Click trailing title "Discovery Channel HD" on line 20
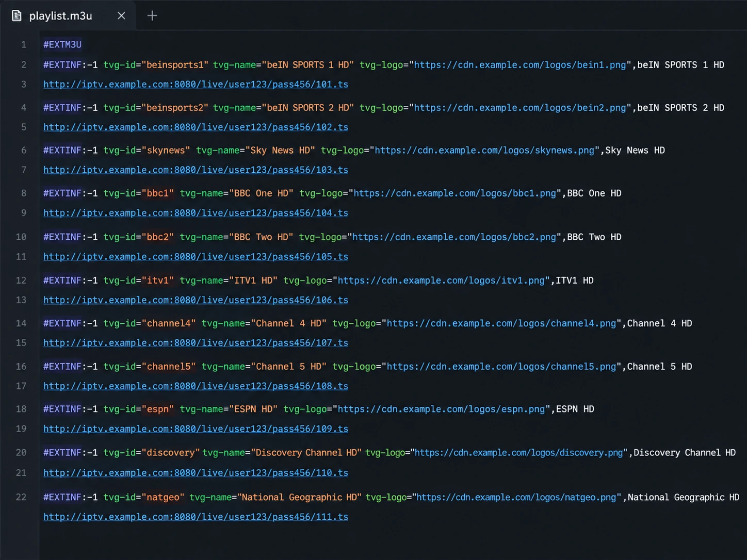747x560 pixels. point(685,452)
